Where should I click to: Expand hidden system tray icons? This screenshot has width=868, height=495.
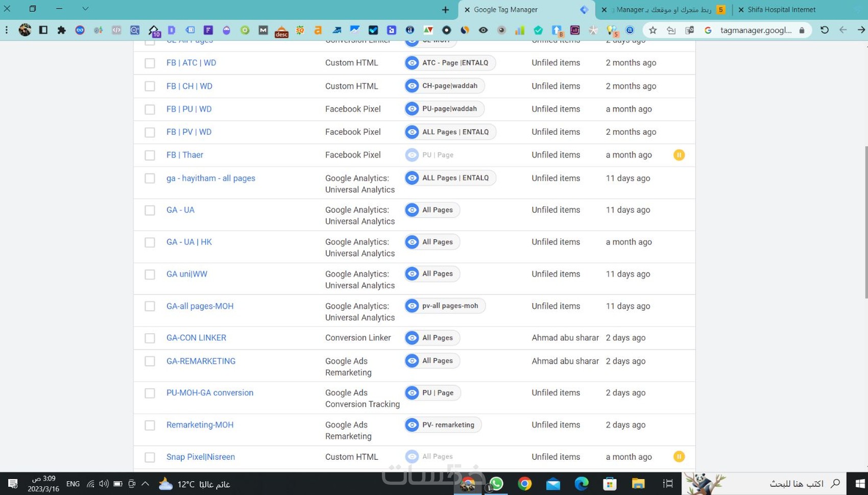coord(146,483)
